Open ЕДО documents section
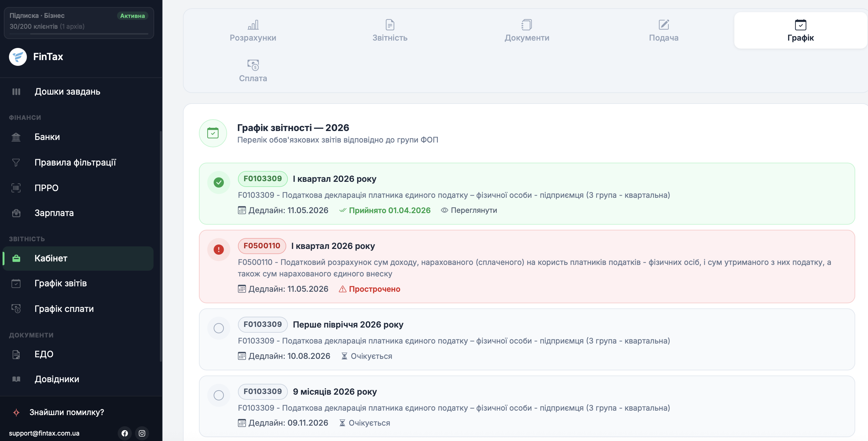Screen dimensions: 868x441 point(78,354)
